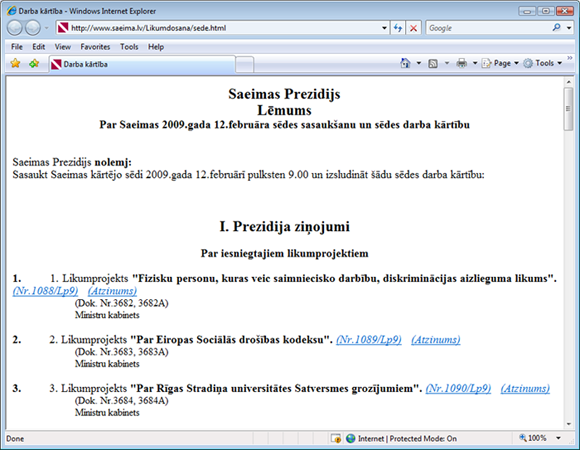Open Favorites Center star icon
580x450 pixels.
point(15,63)
